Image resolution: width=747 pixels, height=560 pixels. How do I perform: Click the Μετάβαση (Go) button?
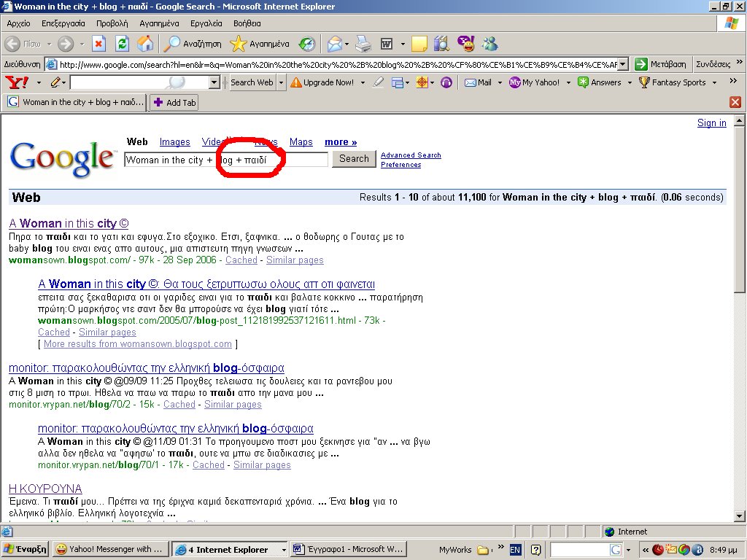pos(661,64)
